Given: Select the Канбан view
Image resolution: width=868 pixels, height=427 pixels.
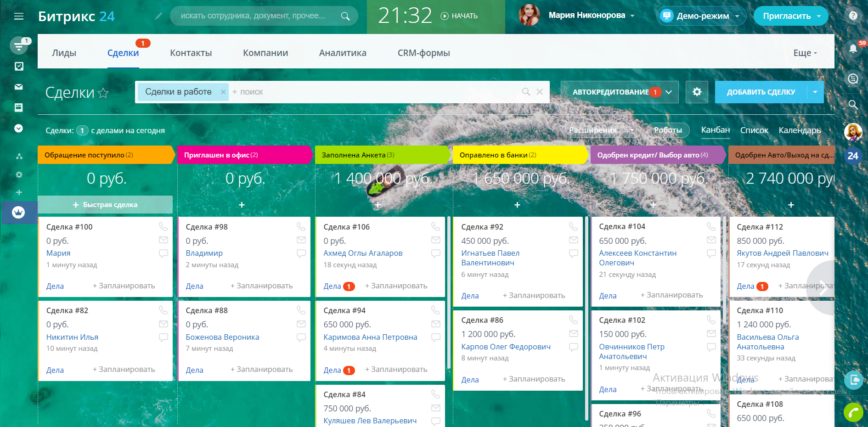Looking at the screenshot, I should (716, 130).
